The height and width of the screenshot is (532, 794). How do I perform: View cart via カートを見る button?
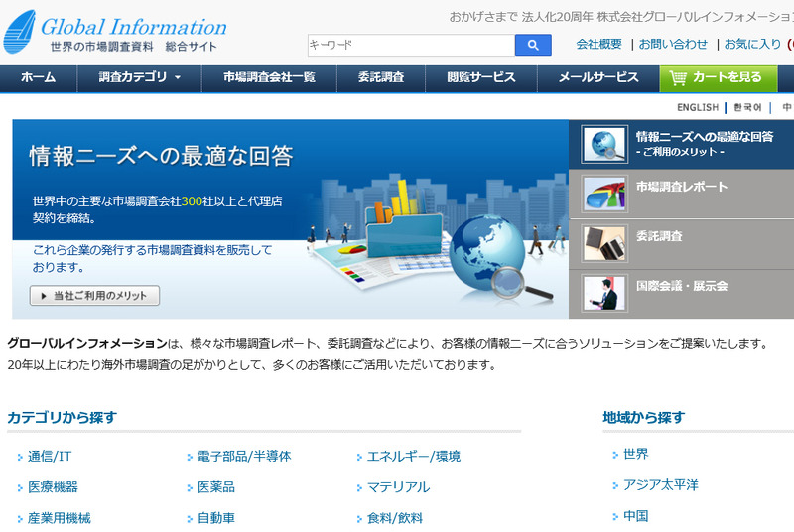pos(718,78)
